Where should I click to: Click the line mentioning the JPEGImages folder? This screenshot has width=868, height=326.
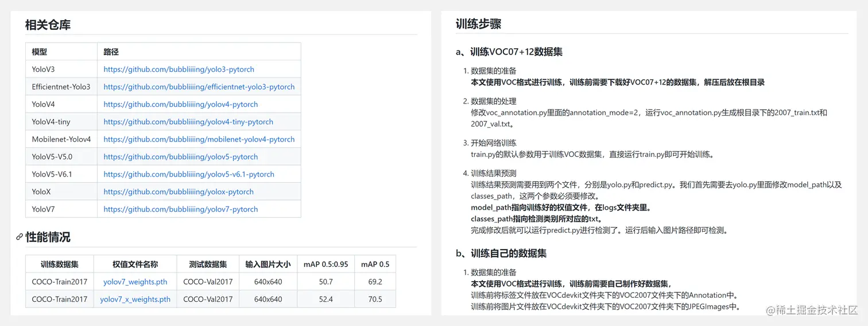(606, 306)
